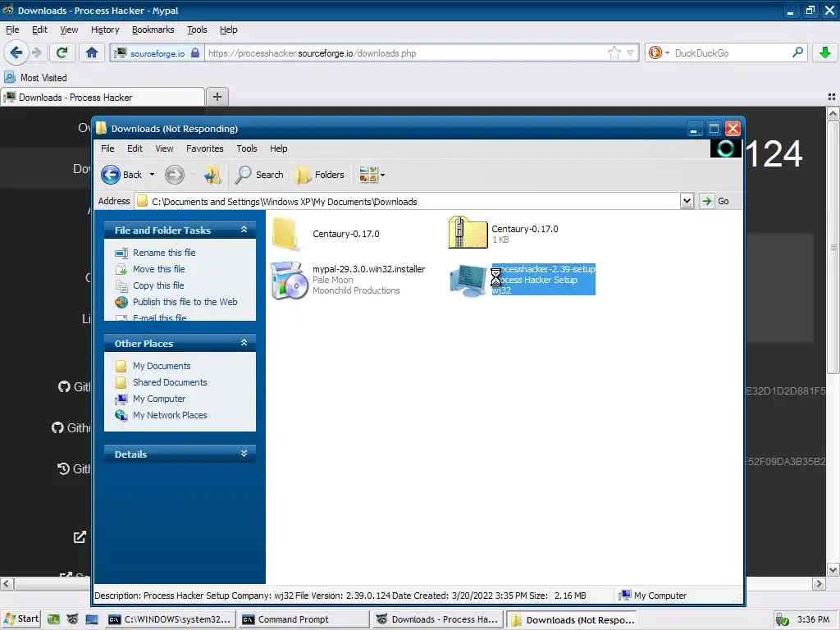Image resolution: width=840 pixels, height=630 pixels.
Task: Open Explorer Tools menu
Action: click(246, 148)
